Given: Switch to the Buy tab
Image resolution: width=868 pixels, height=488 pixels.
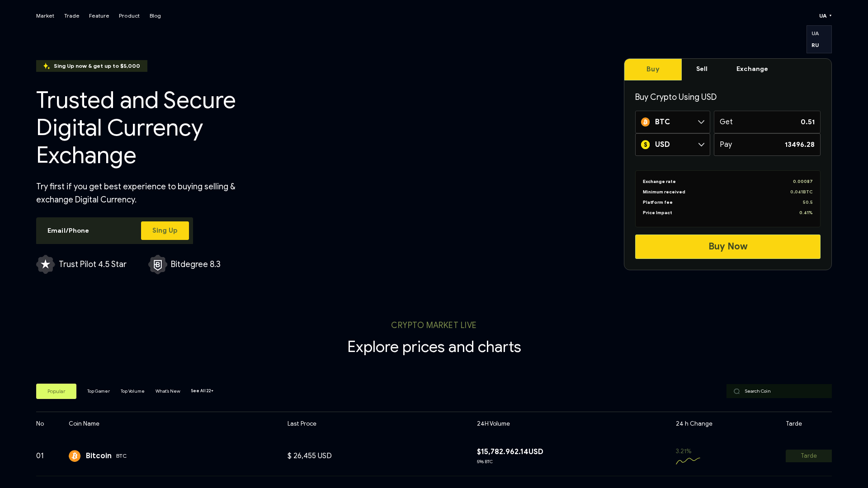Looking at the screenshot, I should click(x=653, y=70).
